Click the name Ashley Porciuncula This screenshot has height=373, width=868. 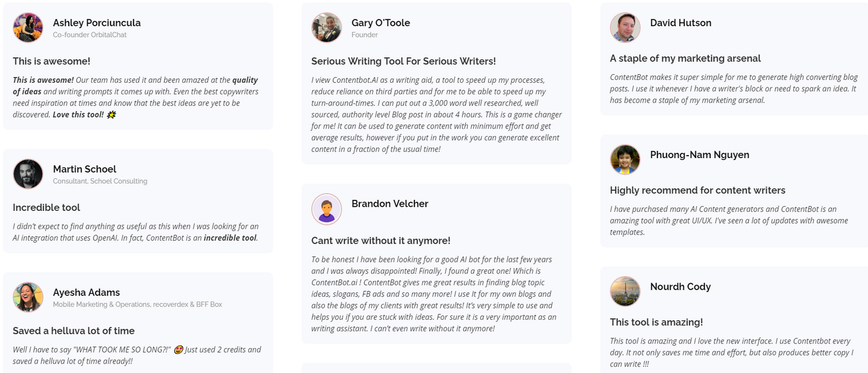click(x=97, y=23)
